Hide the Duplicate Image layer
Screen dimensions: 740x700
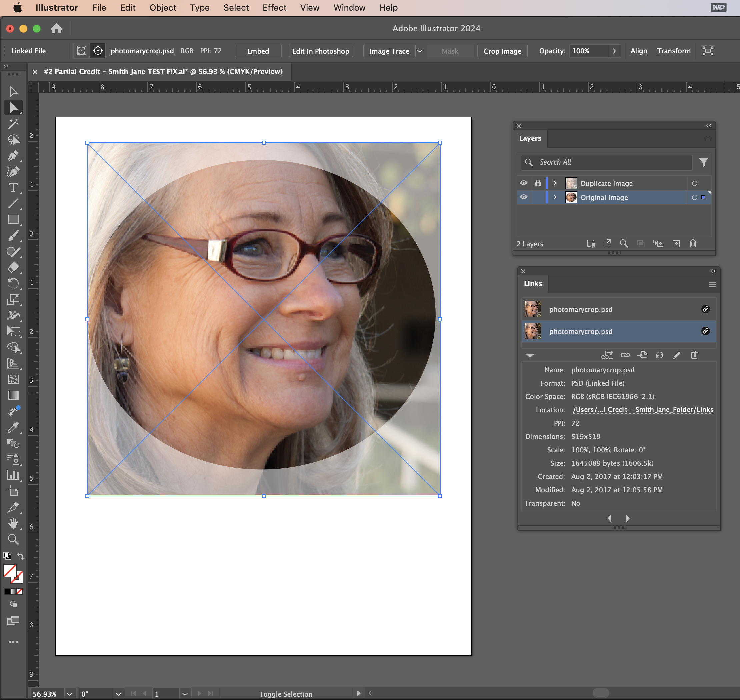[524, 183]
